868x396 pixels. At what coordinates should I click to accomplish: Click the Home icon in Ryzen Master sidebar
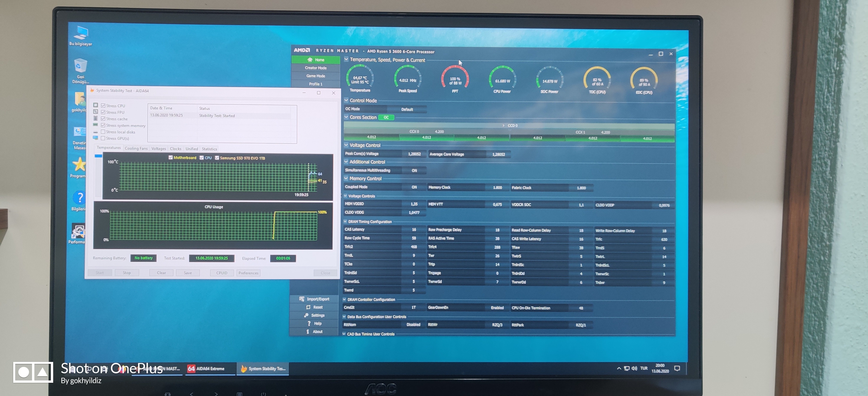tap(310, 60)
